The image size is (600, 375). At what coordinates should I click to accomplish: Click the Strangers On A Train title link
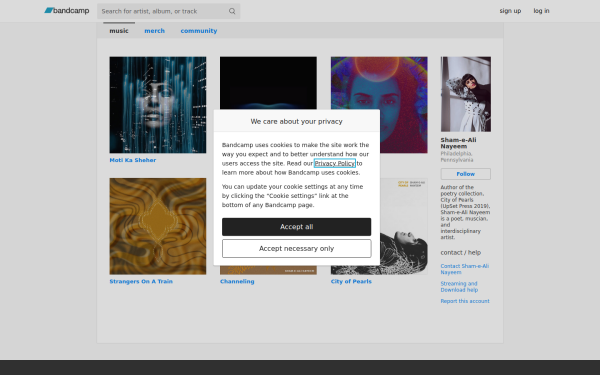[141, 281]
